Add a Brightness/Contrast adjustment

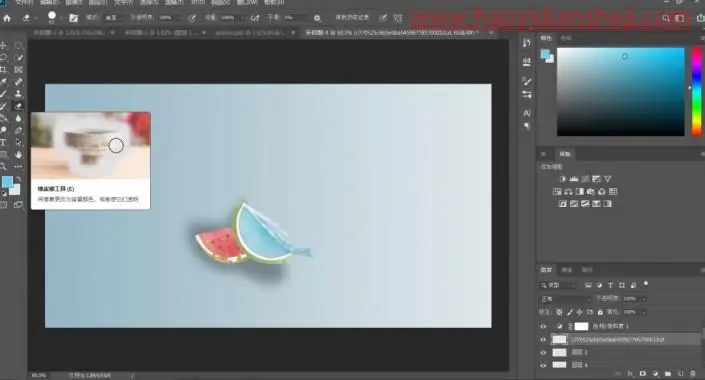coord(562,179)
